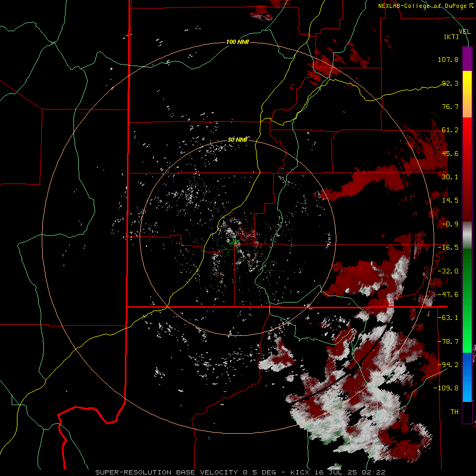This screenshot has height=476, width=476.
Task: Pick the bright purple top segment of color bar
Action: pyautogui.click(x=467, y=59)
